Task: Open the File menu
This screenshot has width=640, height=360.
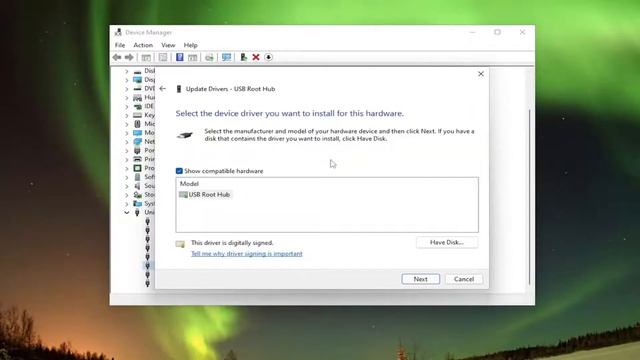Action: (x=120, y=45)
